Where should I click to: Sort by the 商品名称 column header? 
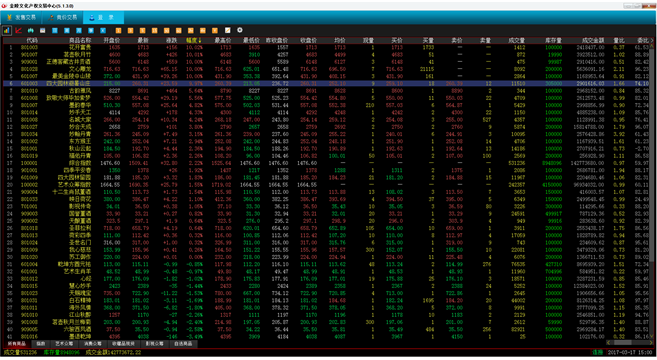point(80,41)
